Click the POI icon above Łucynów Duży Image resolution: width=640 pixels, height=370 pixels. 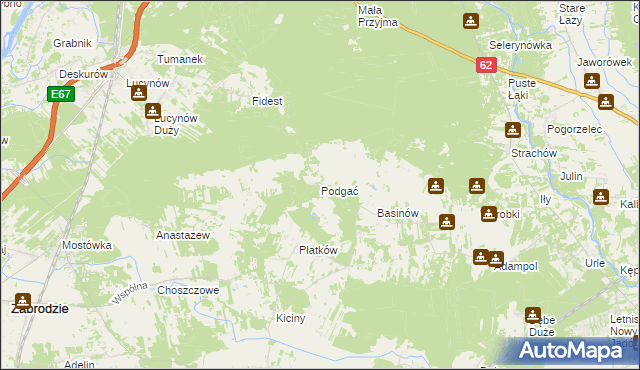[153, 111]
